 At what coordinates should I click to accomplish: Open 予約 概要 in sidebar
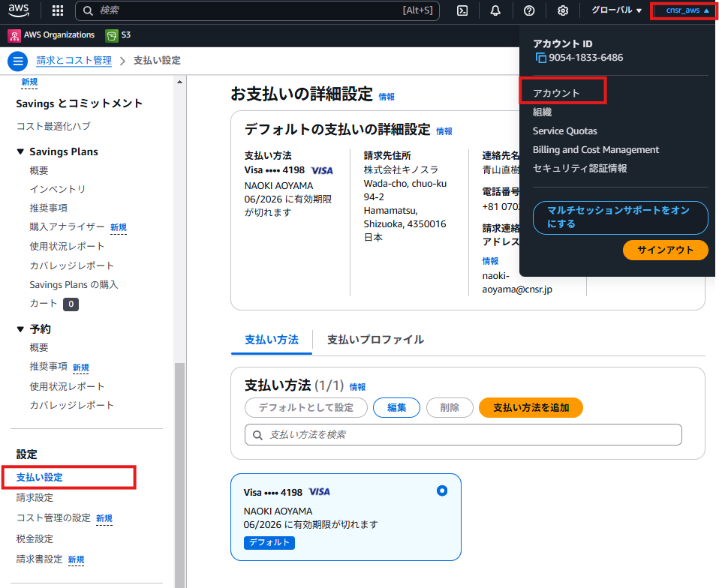39,347
